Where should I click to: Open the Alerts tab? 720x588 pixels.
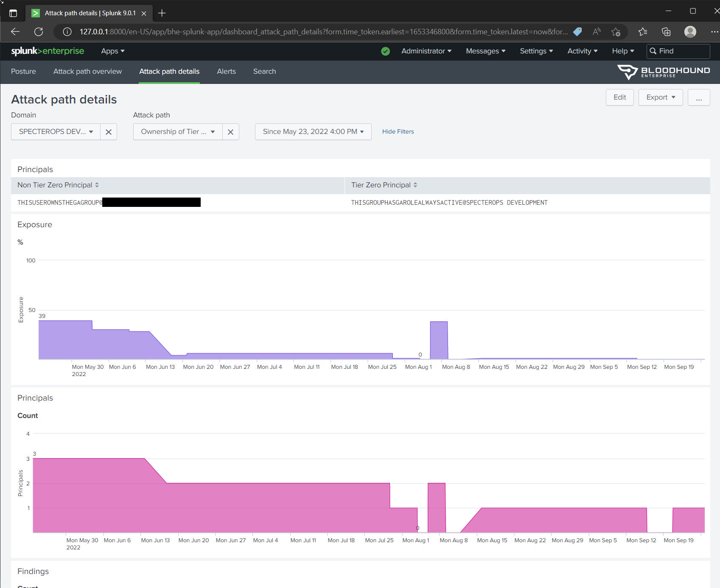[x=227, y=72]
